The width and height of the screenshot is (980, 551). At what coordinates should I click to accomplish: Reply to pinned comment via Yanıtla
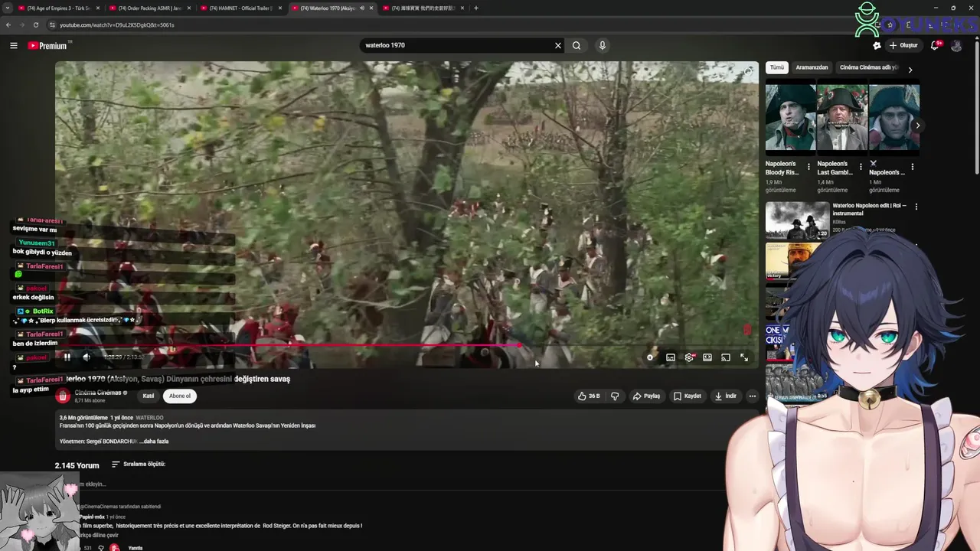pos(136,548)
